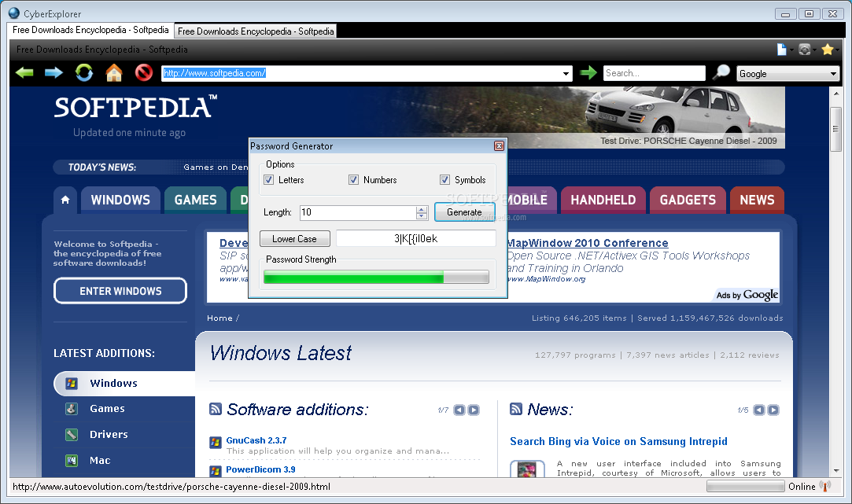Toggle the Numbers checkbox
This screenshot has width=852, height=504.
pyautogui.click(x=353, y=180)
